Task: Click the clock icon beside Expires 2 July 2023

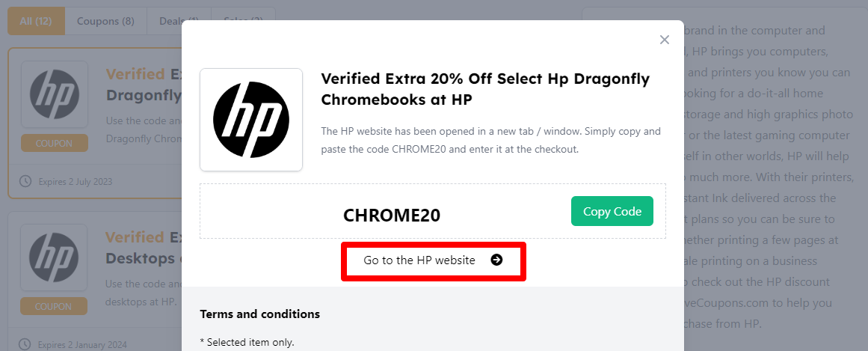Action: [x=25, y=182]
